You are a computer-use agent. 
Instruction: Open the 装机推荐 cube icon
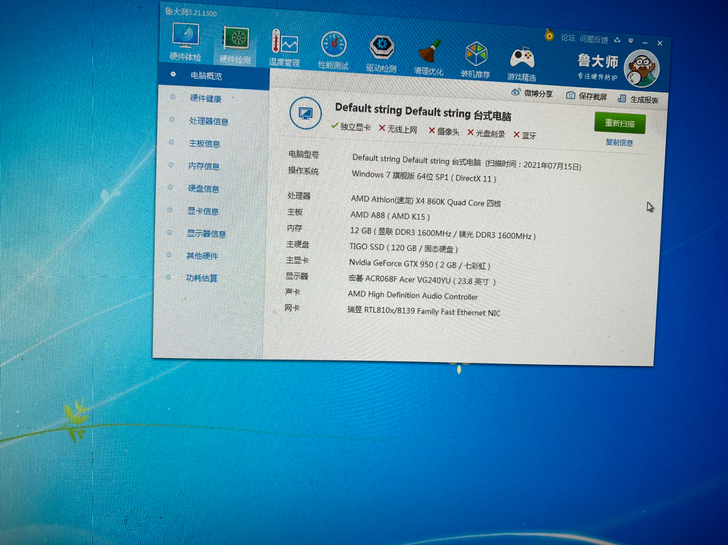coord(475,60)
